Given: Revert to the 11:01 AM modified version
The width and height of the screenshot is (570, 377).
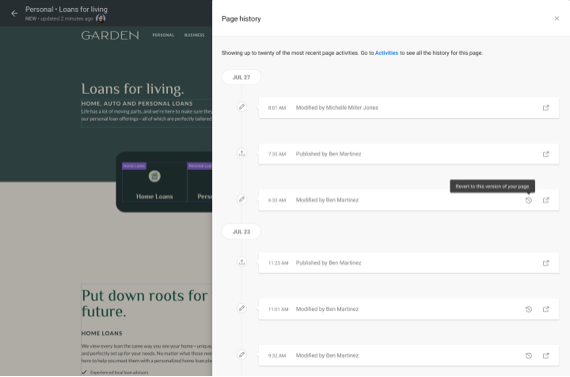Looking at the screenshot, I should 529,309.
